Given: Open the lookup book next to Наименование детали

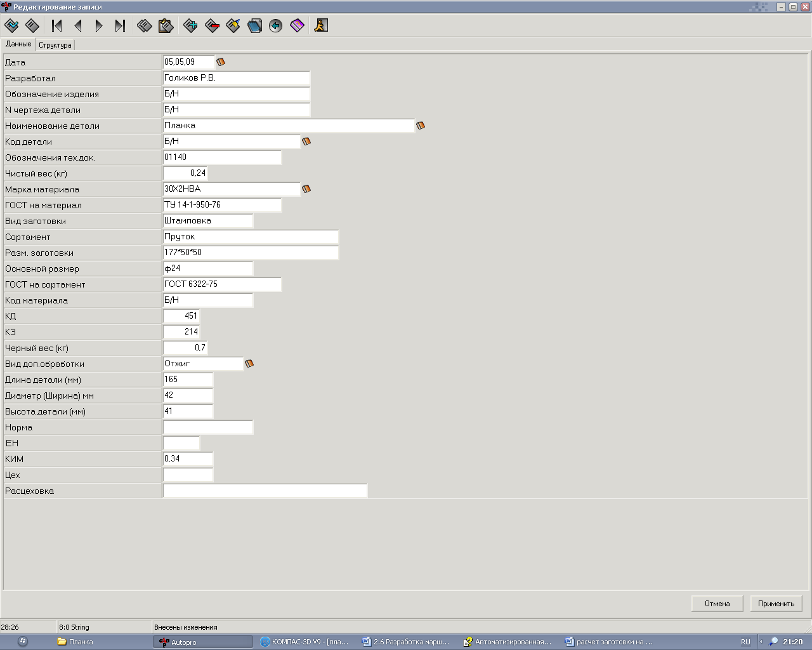Looking at the screenshot, I should (421, 126).
